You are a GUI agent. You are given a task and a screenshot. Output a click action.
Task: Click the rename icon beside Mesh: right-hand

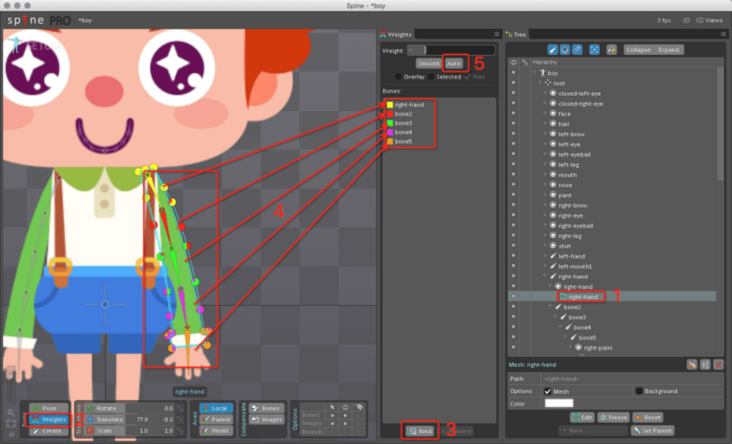(x=705, y=365)
